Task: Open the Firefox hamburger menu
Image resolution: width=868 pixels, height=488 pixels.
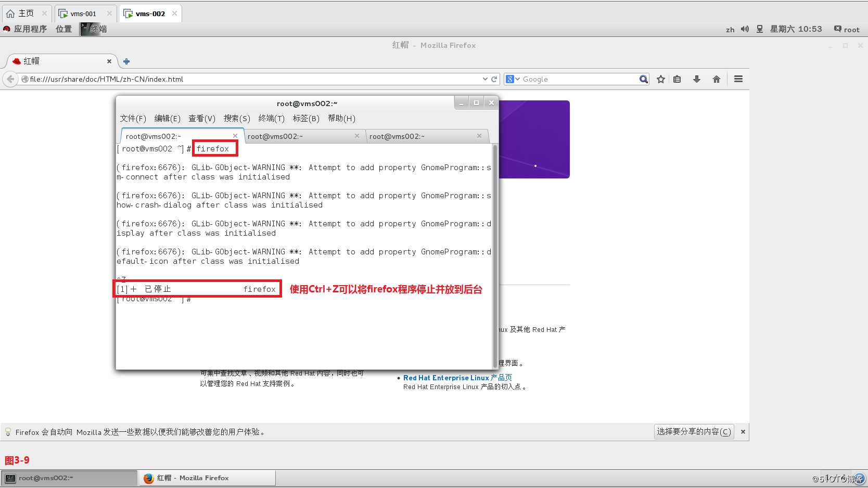Action: [738, 79]
